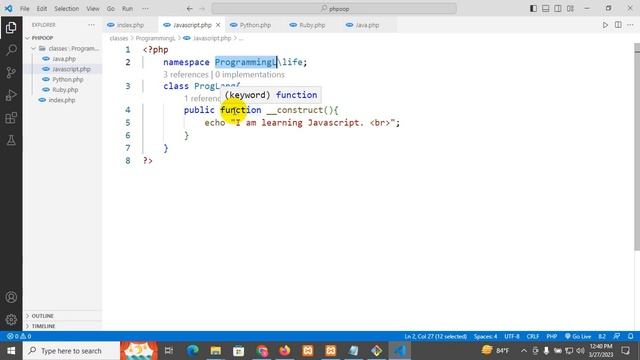The image size is (640, 360).
Task: Expand the TIMELINE section
Action: pyautogui.click(x=62, y=326)
